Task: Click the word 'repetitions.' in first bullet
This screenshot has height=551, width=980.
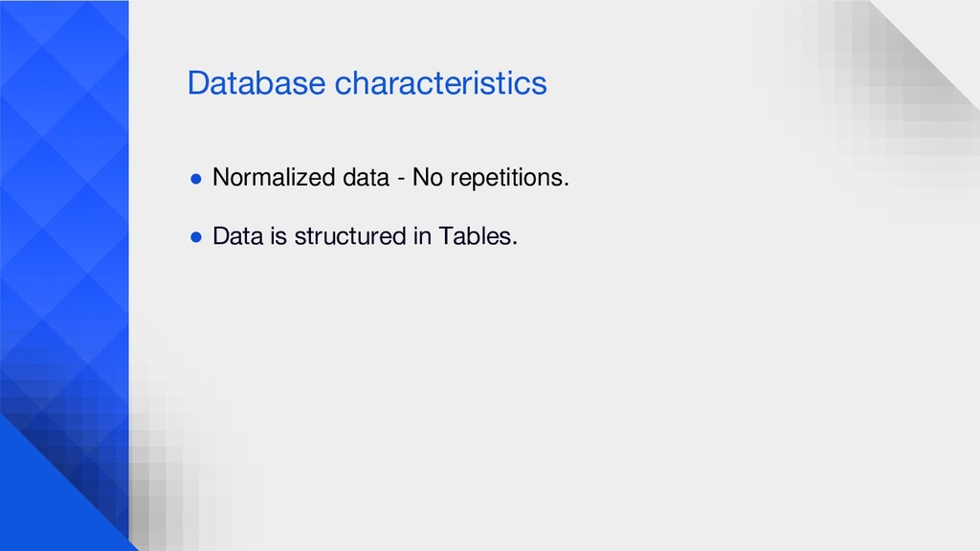Action: click(509, 179)
